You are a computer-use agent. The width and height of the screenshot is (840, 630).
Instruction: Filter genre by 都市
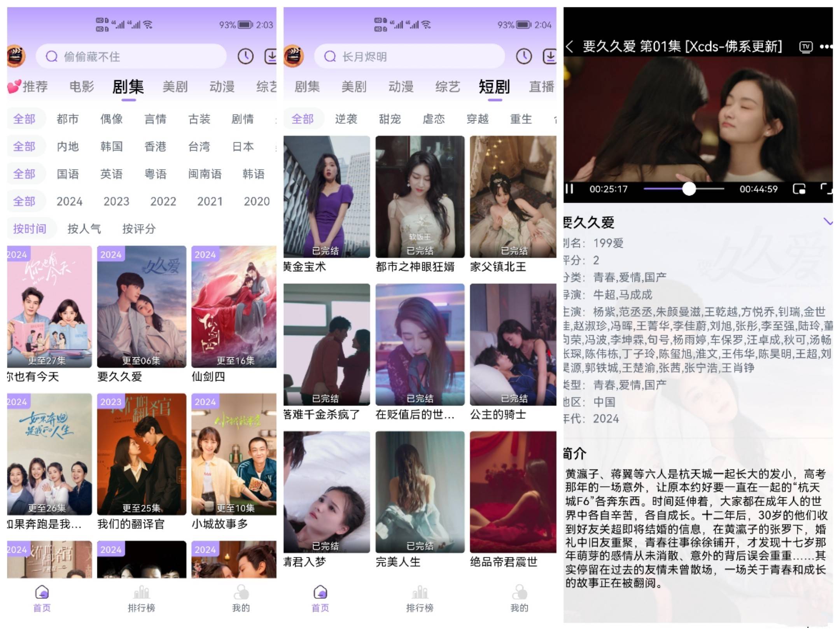point(68,119)
